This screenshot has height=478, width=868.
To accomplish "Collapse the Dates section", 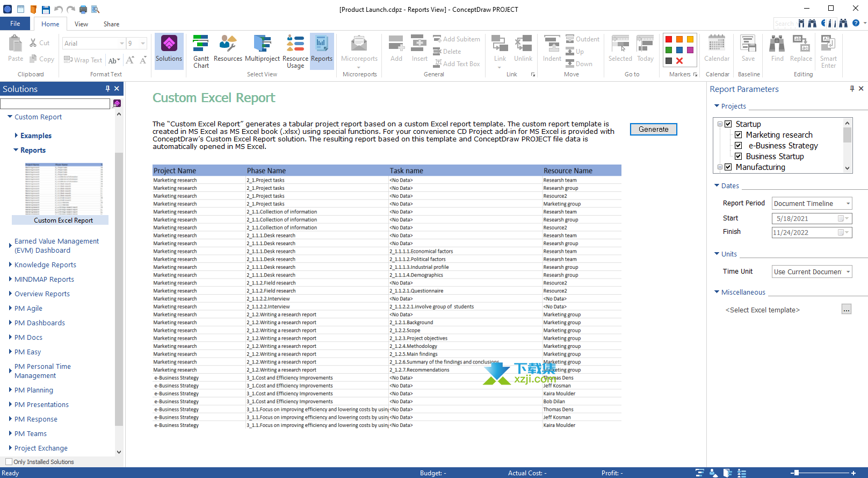I will tap(717, 186).
